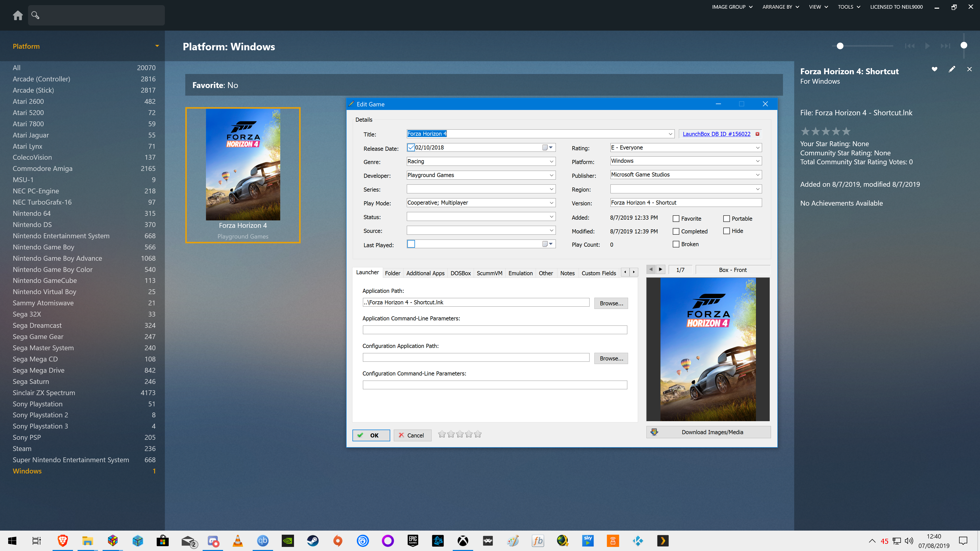This screenshot has width=980, height=551.
Task: Open Battle.net in the taskbar
Action: coord(438,541)
